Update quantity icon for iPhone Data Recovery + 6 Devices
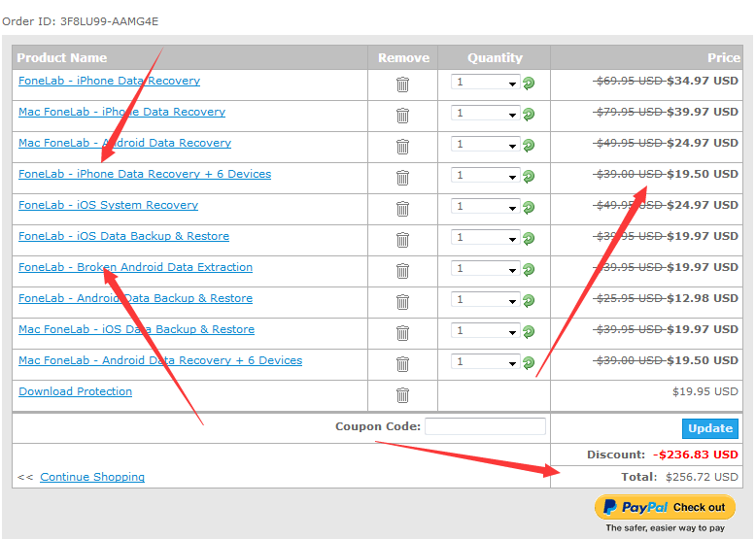 529,177
